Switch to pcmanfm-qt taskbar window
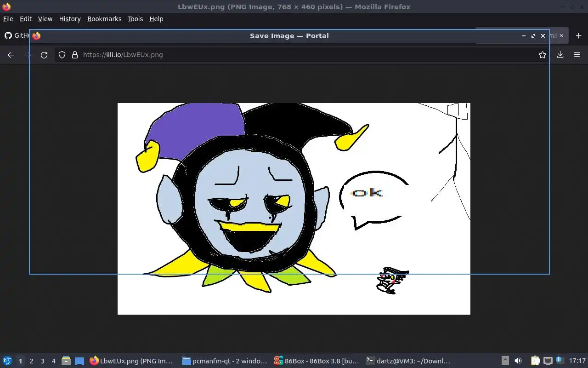 224,361
